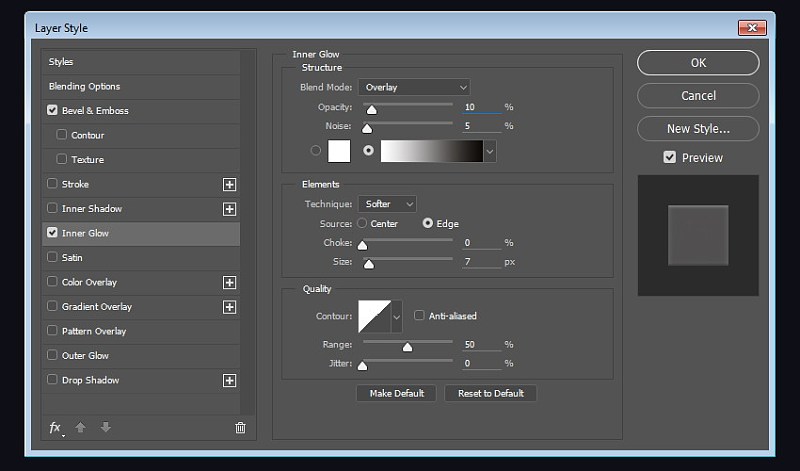This screenshot has height=471, width=800.
Task: Enable the Pattern Overlay checkbox
Action: click(52, 330)
